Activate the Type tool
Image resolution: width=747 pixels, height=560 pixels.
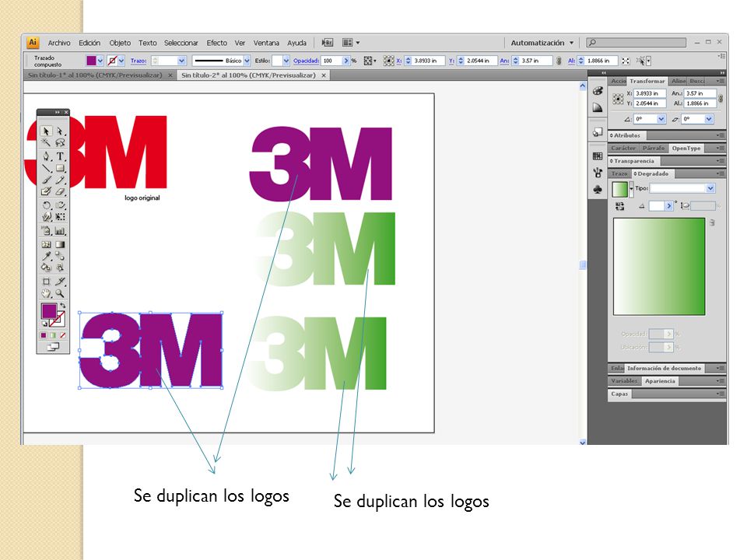(x=60, y=156)
